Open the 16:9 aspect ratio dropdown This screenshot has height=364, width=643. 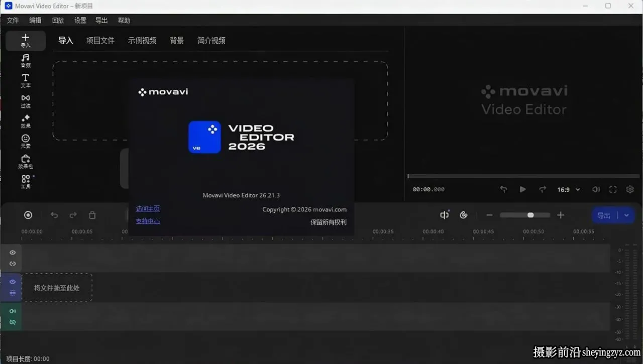(x=569, y=190)
